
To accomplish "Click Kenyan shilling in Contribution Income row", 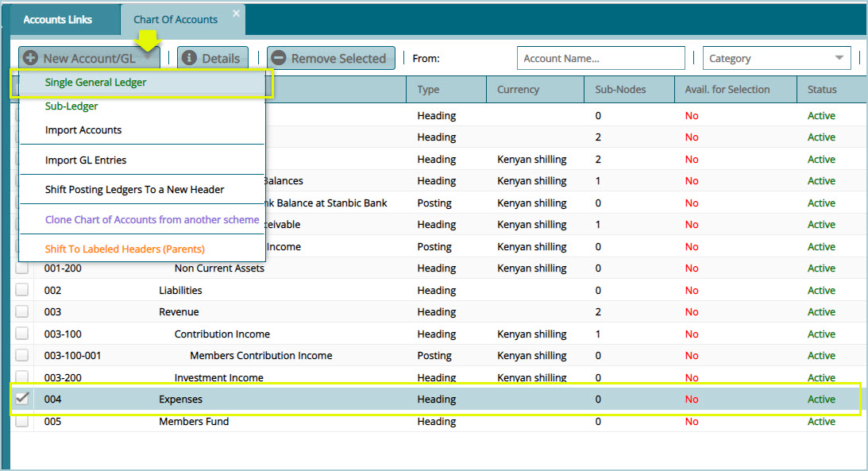I will (531, 334).
